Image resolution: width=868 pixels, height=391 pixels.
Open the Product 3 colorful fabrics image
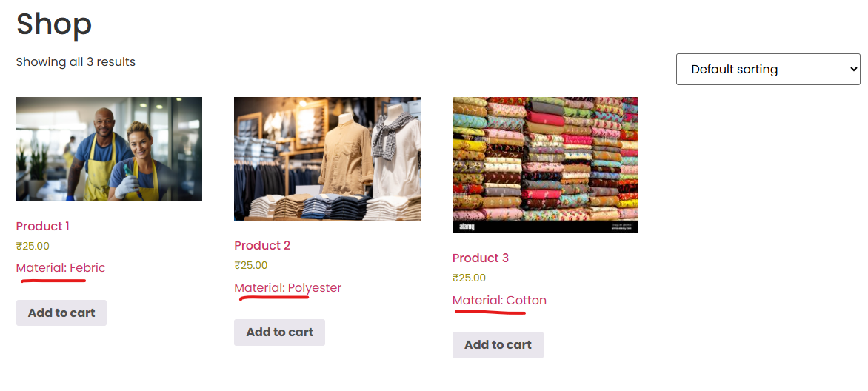click(x=545, y=165)
